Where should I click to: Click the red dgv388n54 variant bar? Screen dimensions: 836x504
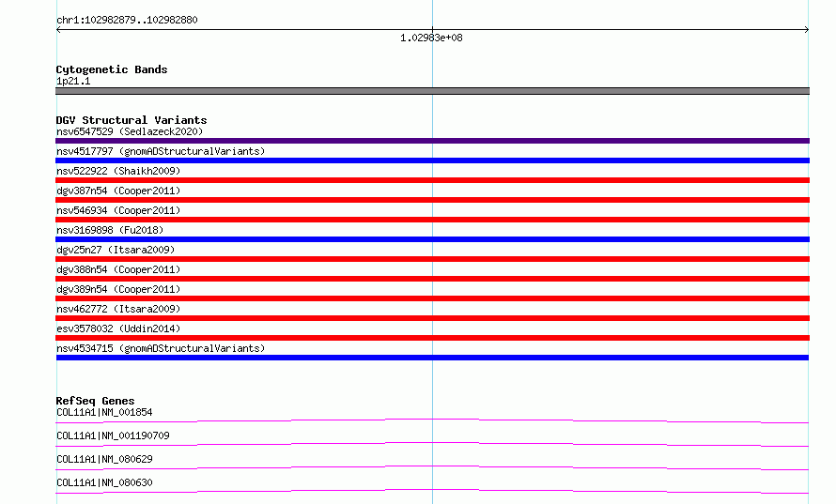tap(432, 279)
